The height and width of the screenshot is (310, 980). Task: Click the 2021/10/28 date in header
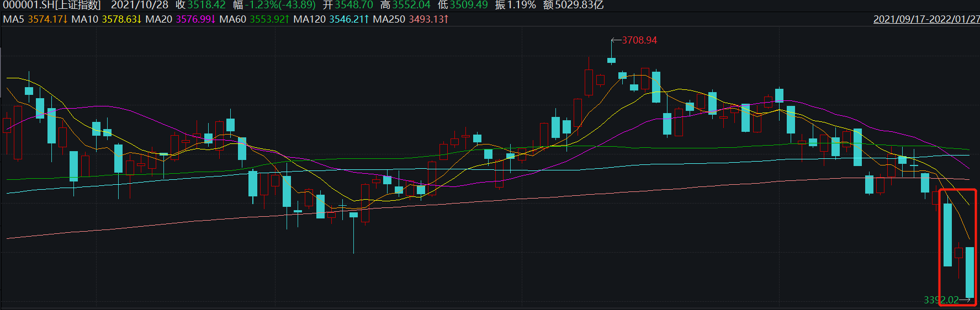(139, 5)
